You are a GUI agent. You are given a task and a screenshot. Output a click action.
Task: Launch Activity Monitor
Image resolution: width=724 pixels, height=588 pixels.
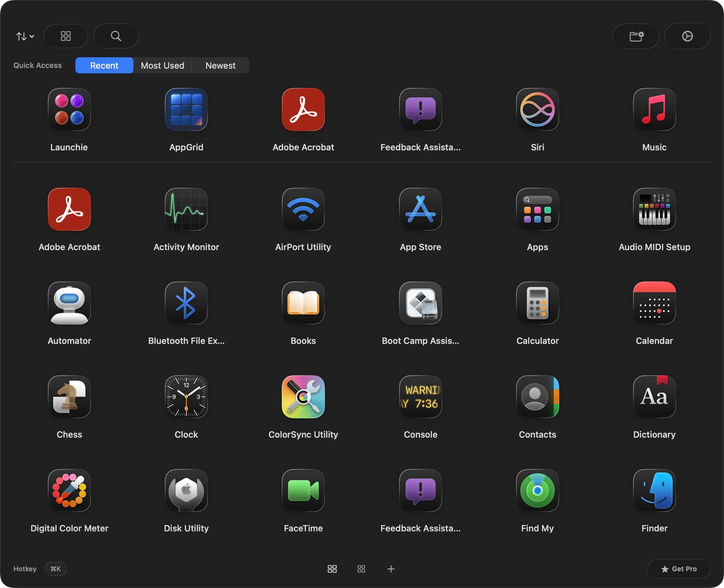pyautogui.click(x=186, y=209)
